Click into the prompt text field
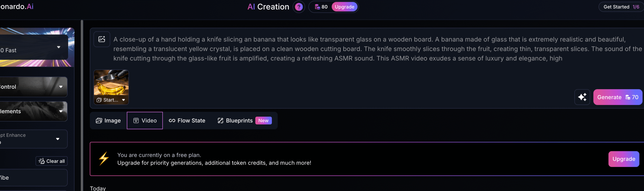 (377, 49)
